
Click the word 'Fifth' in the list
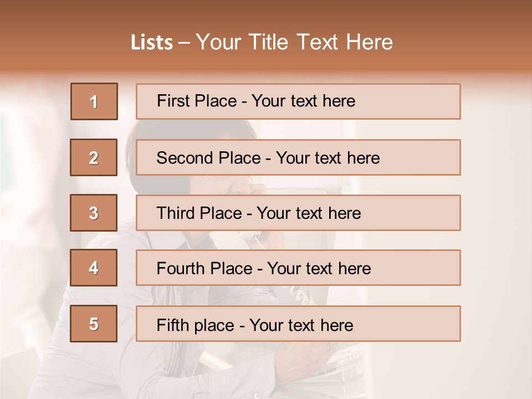[x=172, y=325]
